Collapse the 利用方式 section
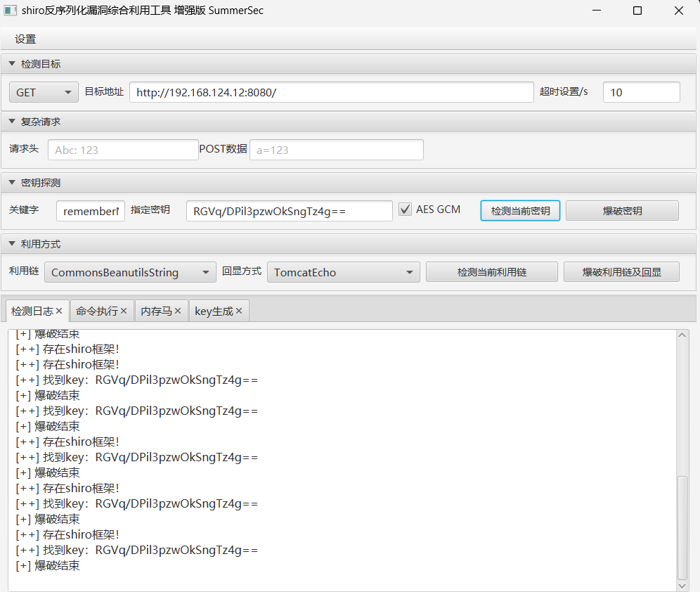 point(12,244)
